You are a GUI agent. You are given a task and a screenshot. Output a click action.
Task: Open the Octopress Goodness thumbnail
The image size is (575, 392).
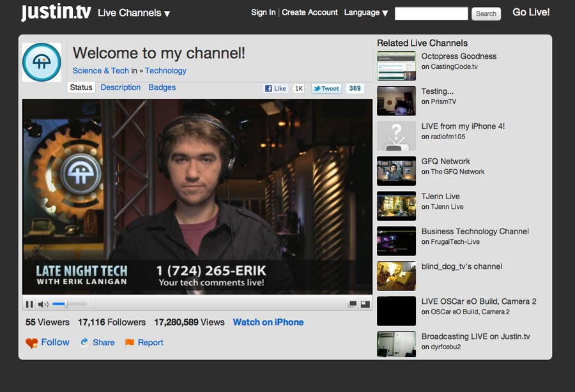click(396, 66)
